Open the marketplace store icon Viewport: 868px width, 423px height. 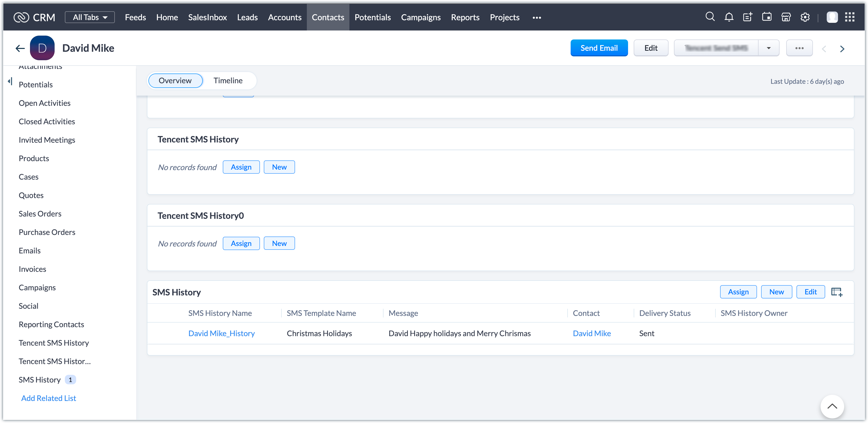(x=786, y=17)
